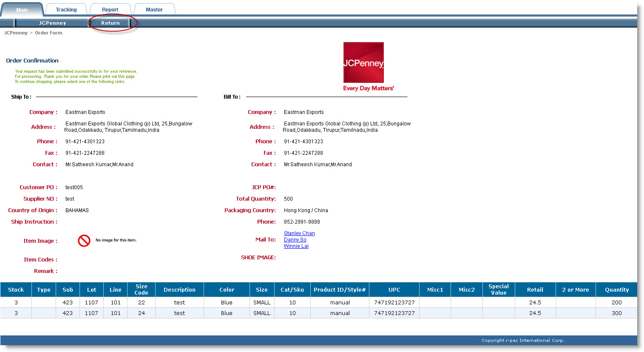
Task: Click the Stock column header
Action: [x=16, y=290]
